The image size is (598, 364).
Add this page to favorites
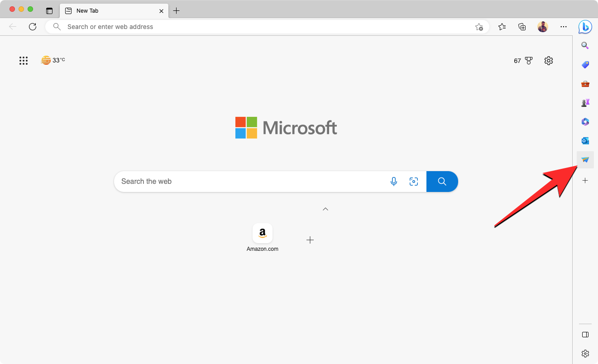coord(479,27)
